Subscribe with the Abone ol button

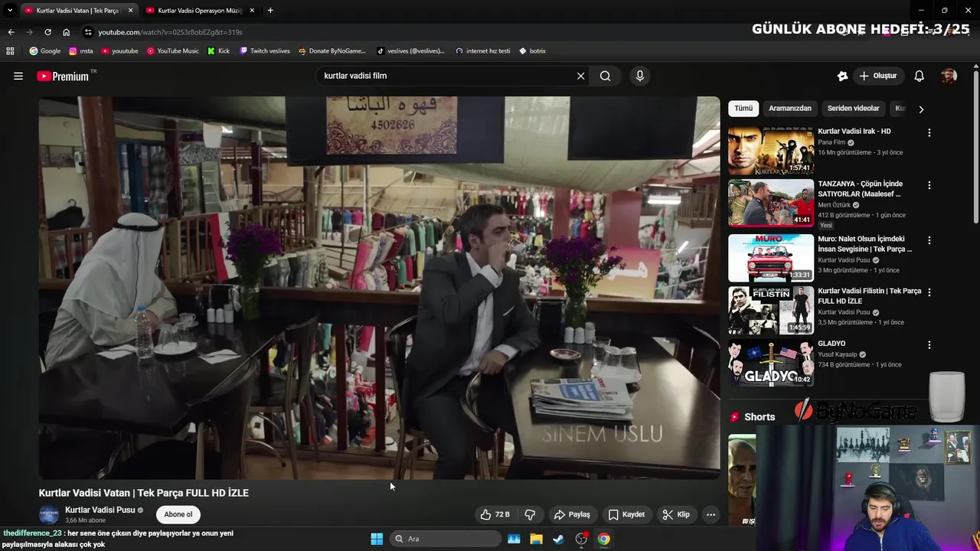pos(178,514)
